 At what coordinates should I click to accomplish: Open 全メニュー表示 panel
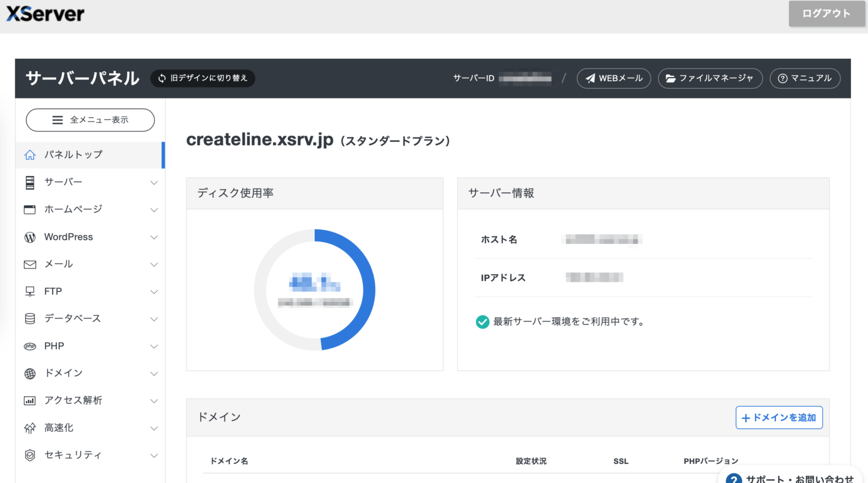(90, 120)
